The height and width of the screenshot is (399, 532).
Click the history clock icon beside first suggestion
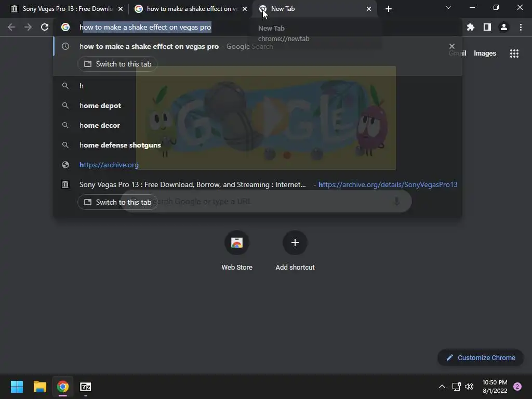pos(65,46)
